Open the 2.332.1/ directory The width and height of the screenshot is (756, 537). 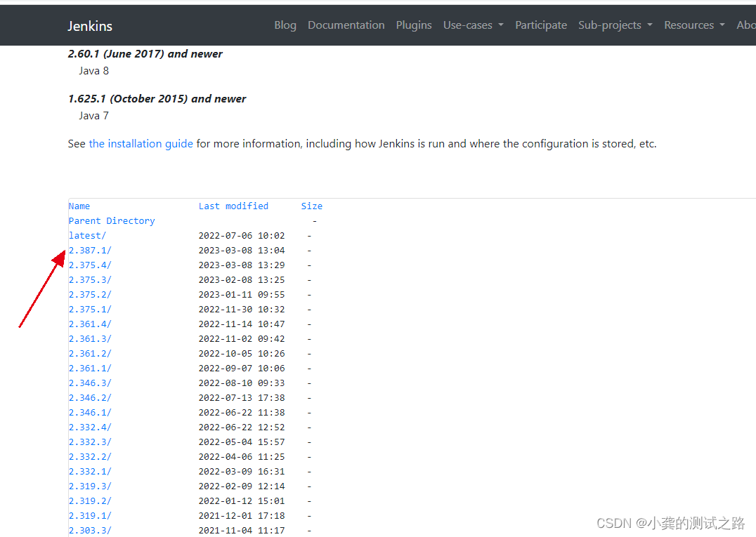pos(90,472)
